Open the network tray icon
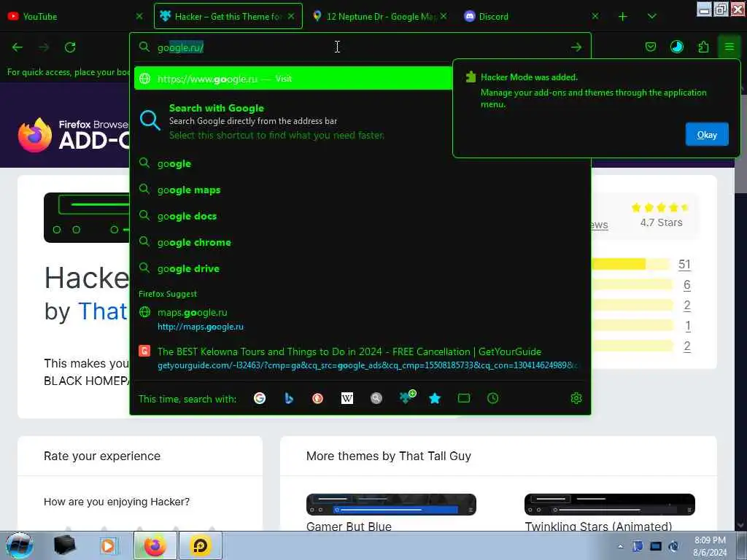 pyautogui.click(x=656, y=546)
